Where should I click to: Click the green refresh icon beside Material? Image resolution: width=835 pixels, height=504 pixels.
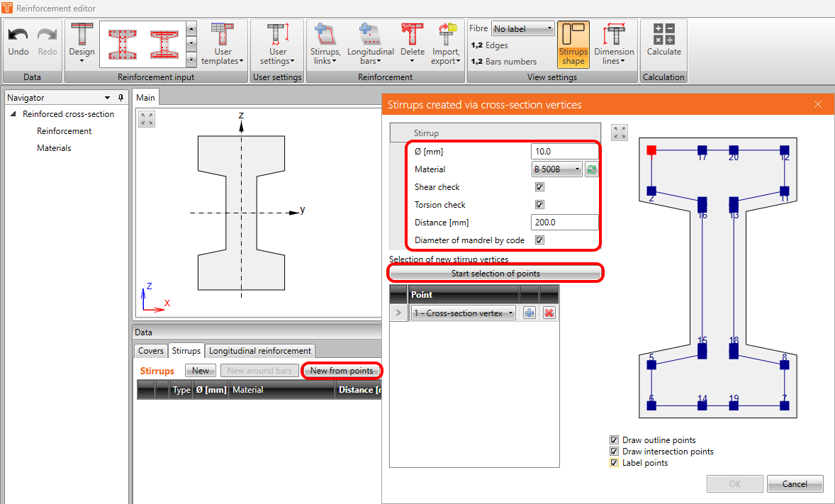pos(591,169)
